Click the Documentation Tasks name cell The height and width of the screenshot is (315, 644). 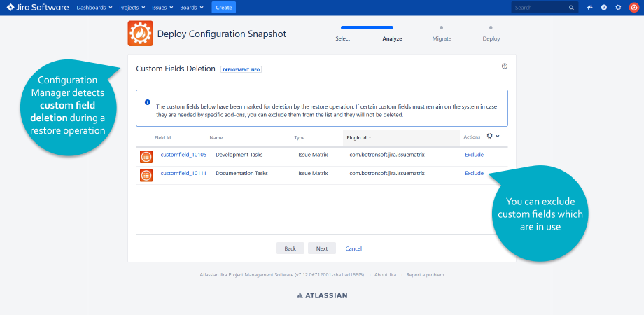click(241, 174)
